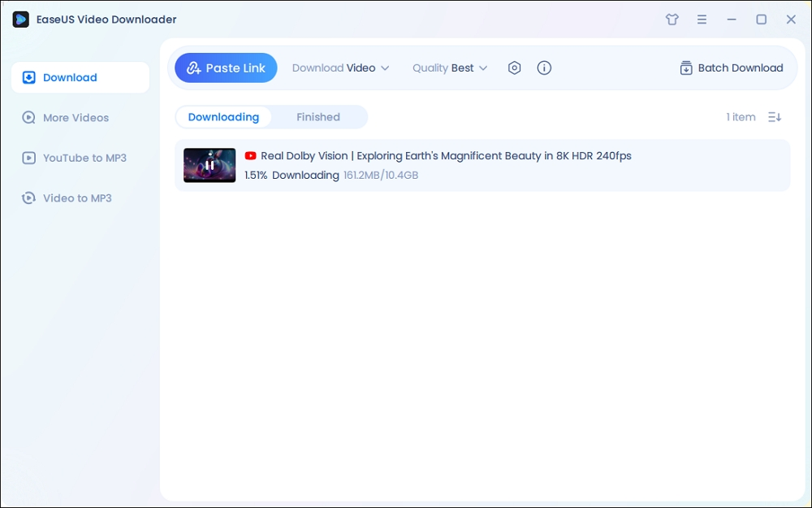The width and height of the screenshot is (812, 508).
Task: Click the info icon beside settings
Action: (544, 67)
